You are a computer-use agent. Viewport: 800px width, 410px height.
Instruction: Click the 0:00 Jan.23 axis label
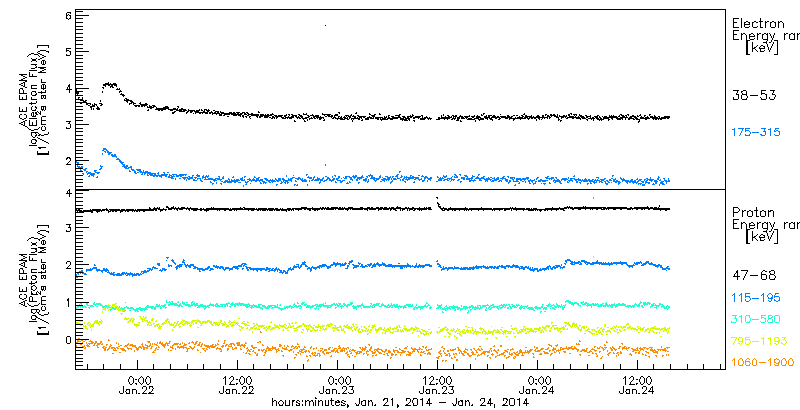(x=338, y=386)
